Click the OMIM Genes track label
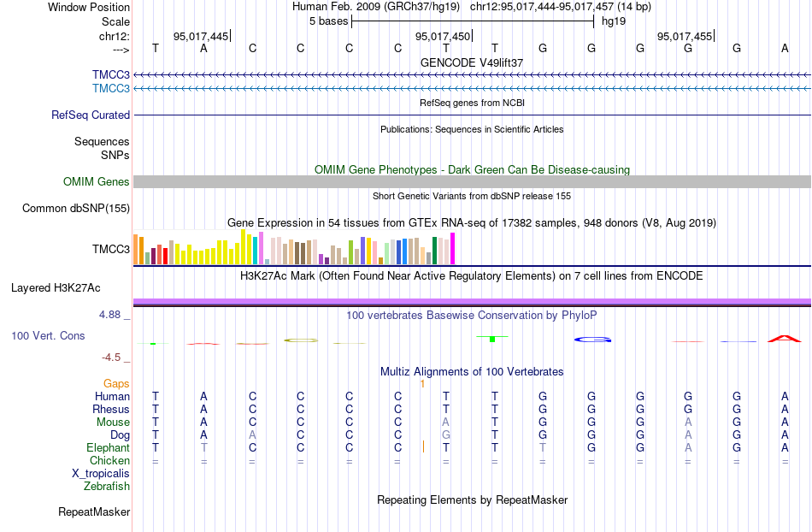The image size is (812, 532). pos(97,182)
